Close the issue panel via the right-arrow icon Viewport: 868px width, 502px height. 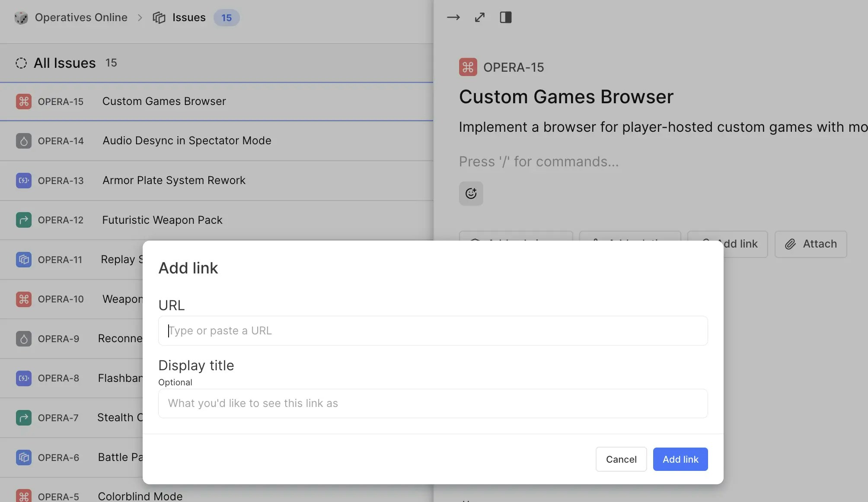click(453, 17)
